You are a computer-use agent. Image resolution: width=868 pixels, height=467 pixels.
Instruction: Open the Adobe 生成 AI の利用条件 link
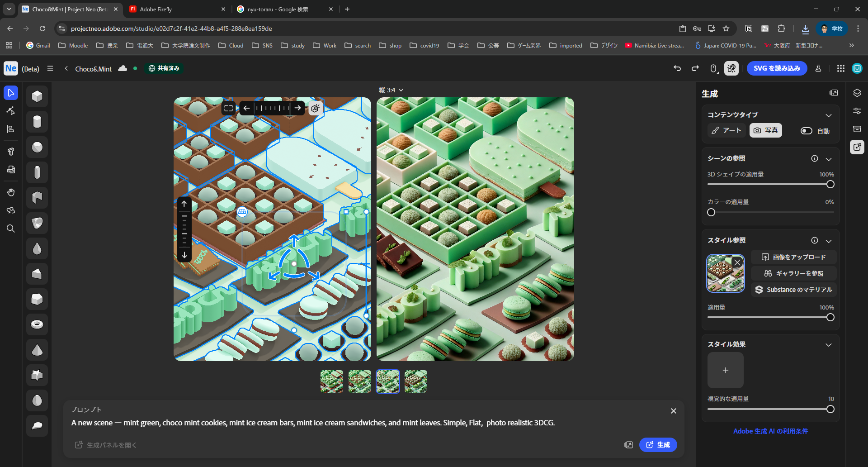pyautogui.click(x=770, y=431)
